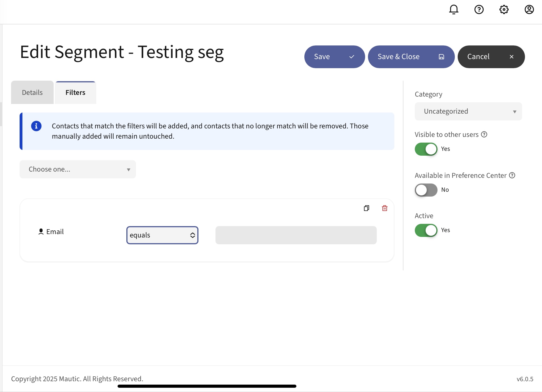The width and height of the screenshot is (542, 392).
Task: Enable Available in Preference Center switch
Action: click(426, 190)
